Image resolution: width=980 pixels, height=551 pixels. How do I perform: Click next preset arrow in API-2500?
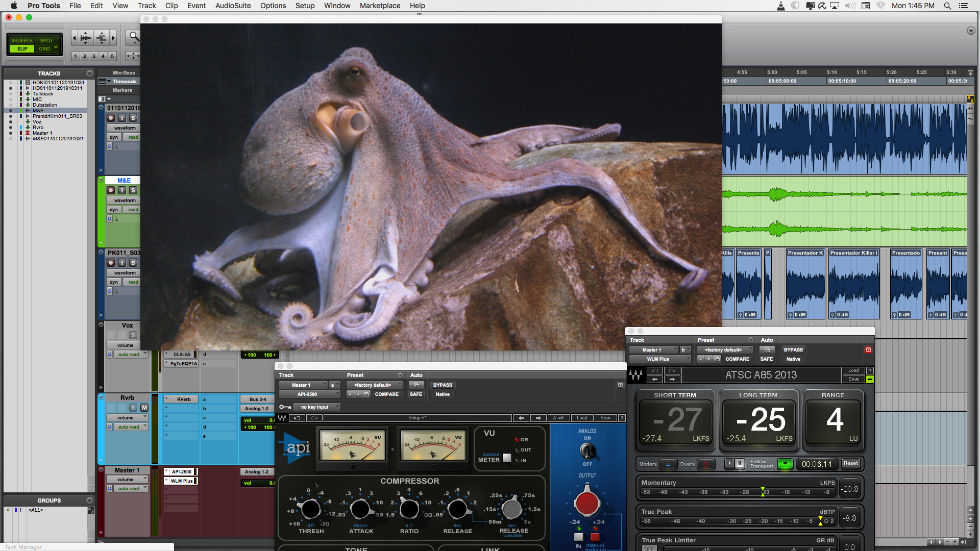tap(538, 418)
